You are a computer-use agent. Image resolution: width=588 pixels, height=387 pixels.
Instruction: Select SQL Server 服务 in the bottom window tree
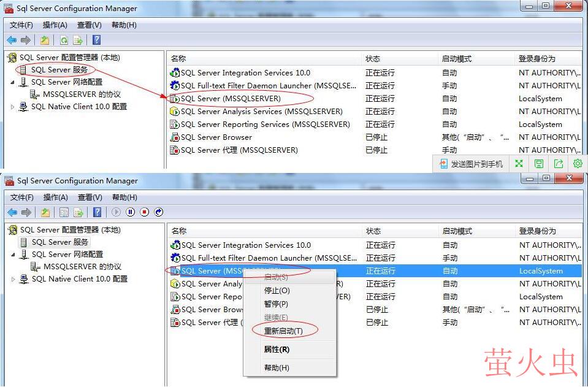[60, 242]
